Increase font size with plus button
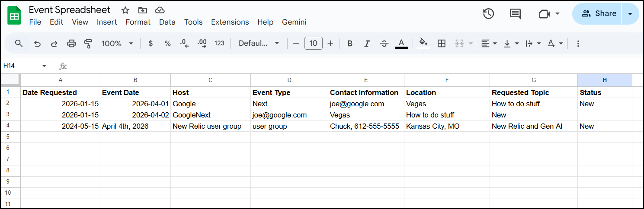Viewport: 644px width, 209px height. (330, 44)
